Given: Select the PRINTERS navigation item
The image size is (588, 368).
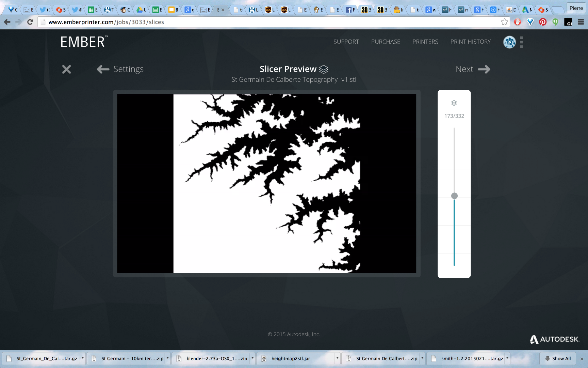Looking at the screenshot, I should 425,42.
